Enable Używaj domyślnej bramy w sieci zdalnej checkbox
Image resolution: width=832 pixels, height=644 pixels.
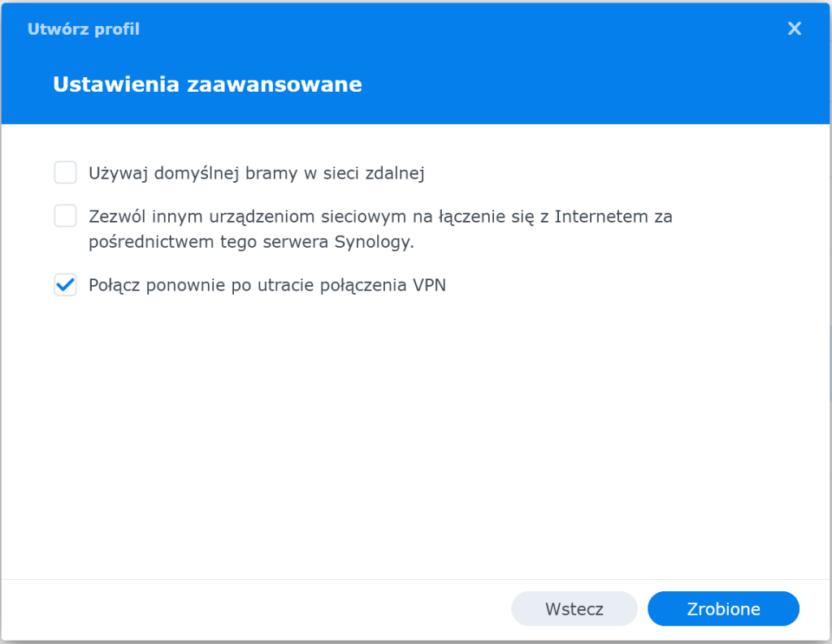[x=65, y=173]
